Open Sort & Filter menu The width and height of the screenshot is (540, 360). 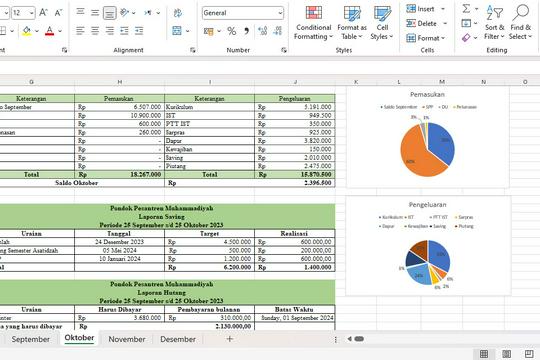[494, 23]
